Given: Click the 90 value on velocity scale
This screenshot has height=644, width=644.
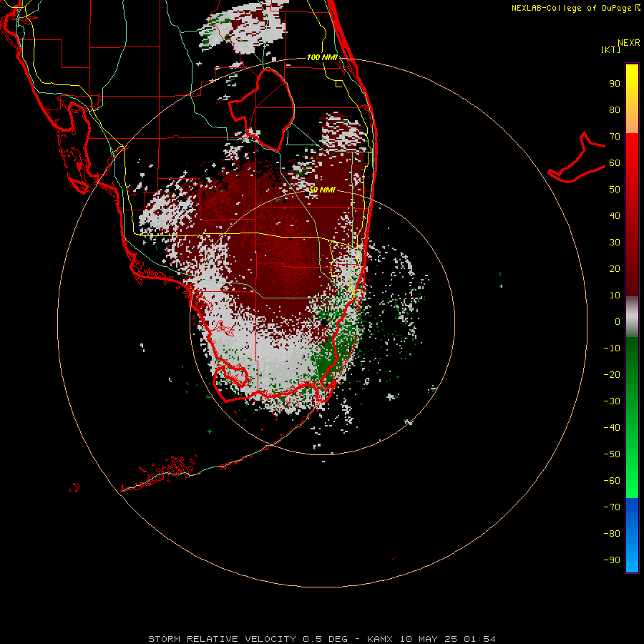Looking at the screenshot, I should click(615, 84).
